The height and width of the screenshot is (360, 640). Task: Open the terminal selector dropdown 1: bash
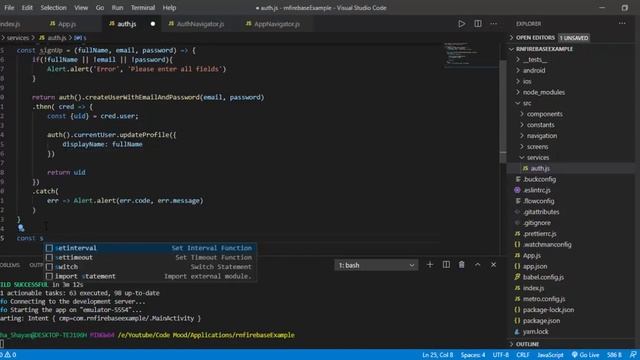(376, 265)
